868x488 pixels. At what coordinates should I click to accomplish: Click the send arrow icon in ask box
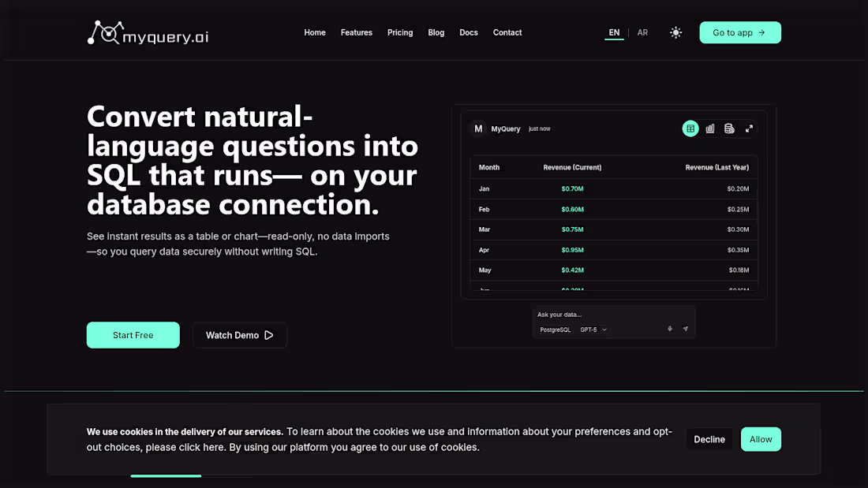685,329
